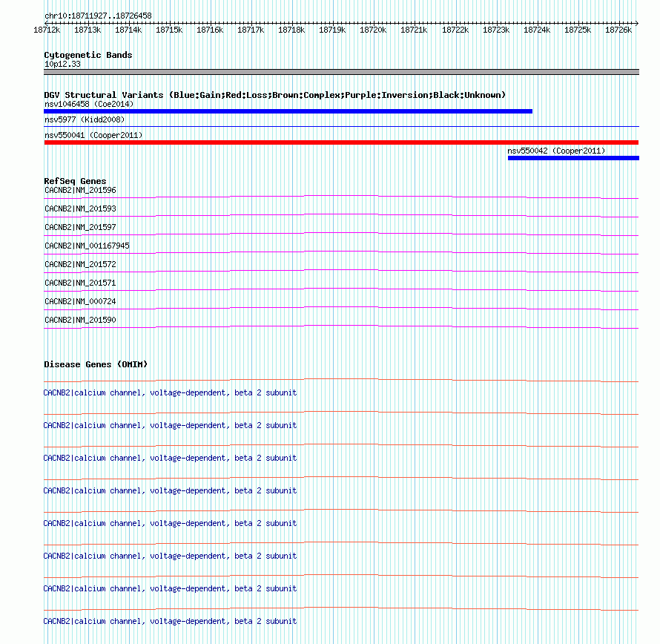Image resolution: width=660 pixels, height=644 pixels.
Task: Select the Cytogenetic Bands track heading
Action: click(88, 55)
